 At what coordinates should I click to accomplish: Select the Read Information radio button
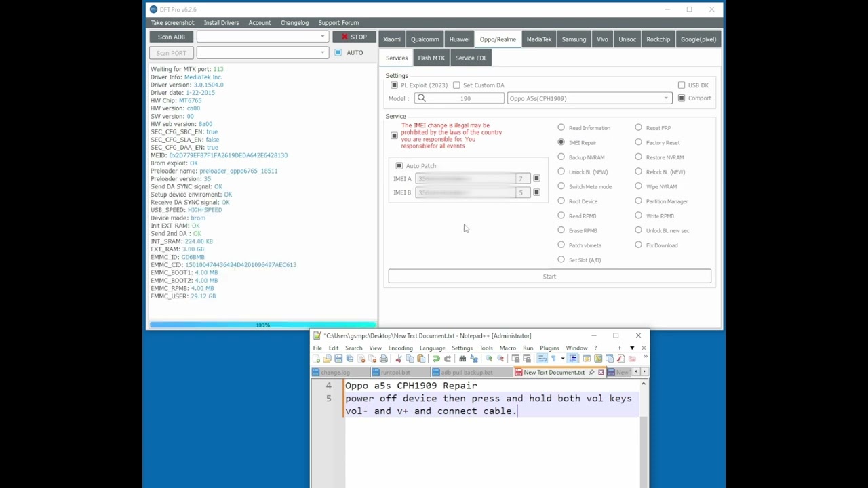click(x=561, y=127)
